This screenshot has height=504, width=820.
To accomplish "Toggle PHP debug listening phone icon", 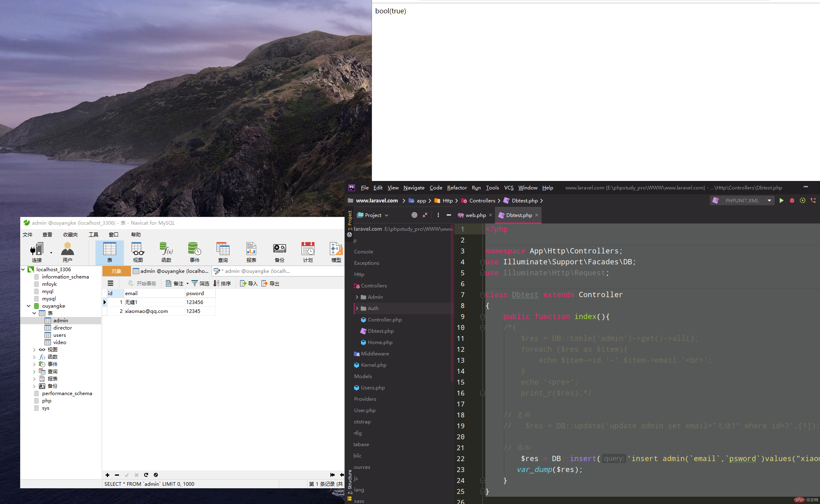I will coord(813,200).
